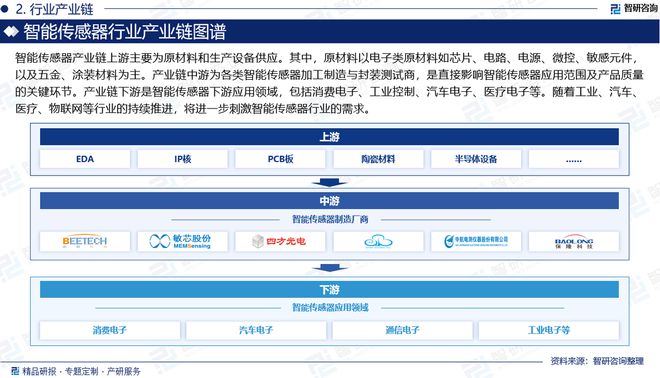Screen dimensions: 660x378
Task: Click the 智能传感器制造厂商 subtitle
Action: click(x=330, y=219)
